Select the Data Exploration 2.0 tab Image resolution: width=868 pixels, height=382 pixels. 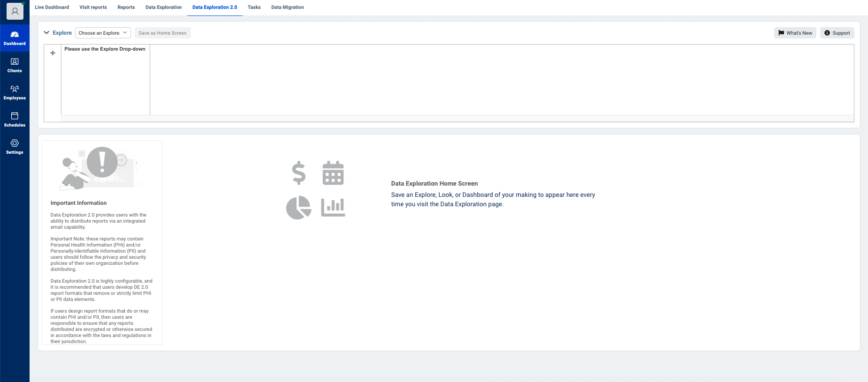[x=214, y=7]
